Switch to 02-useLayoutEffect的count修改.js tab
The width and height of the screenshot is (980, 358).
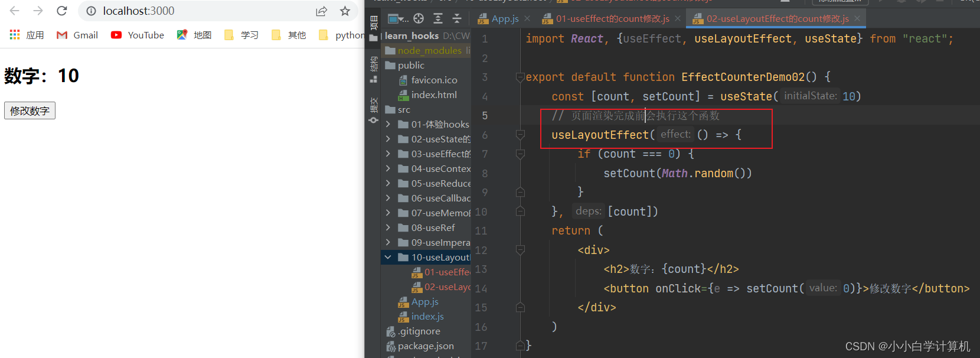tap(771, 18)
